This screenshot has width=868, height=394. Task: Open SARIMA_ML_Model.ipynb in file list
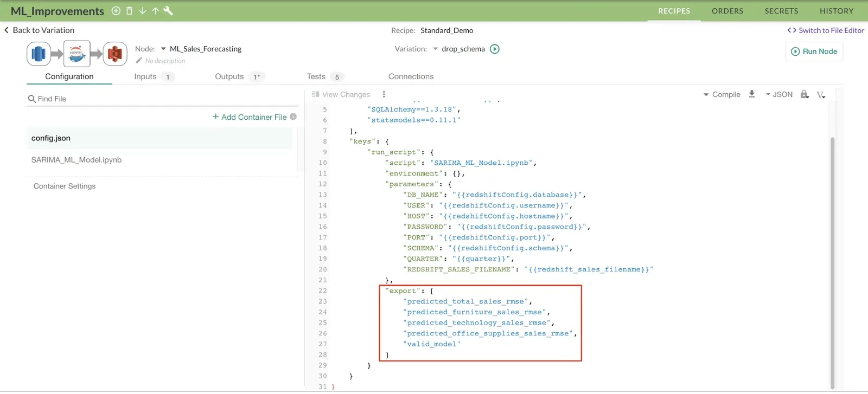76,160
